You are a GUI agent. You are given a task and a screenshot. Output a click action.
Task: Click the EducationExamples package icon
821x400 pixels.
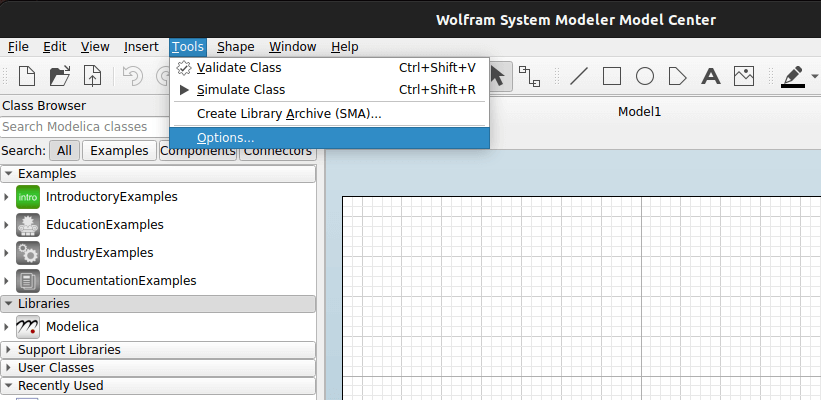(x=28, y=225)
